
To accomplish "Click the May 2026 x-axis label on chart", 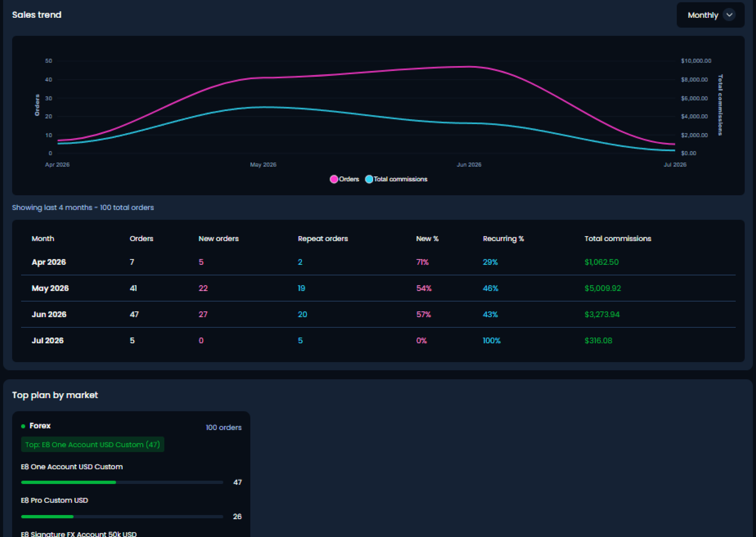I will click(263, 164).
